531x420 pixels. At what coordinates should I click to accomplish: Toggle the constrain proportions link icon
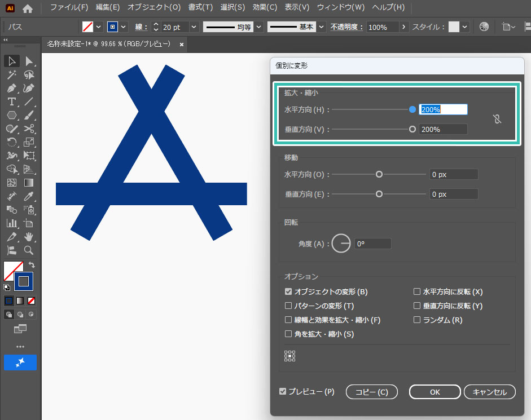497,119
